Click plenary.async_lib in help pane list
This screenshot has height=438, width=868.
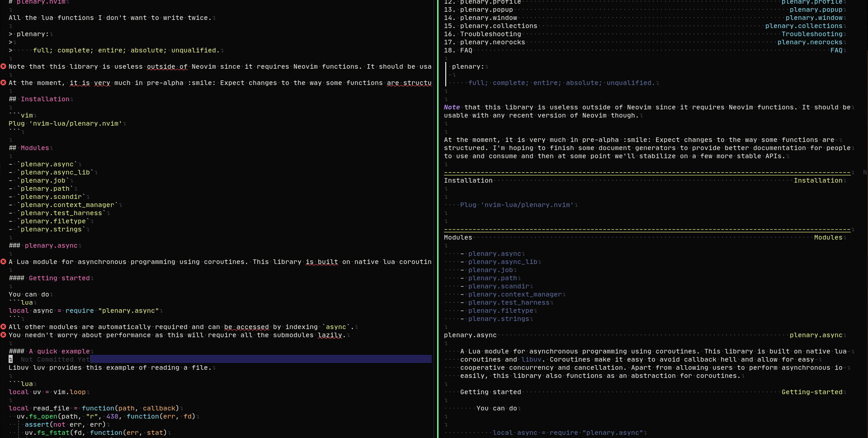point(503,262)
